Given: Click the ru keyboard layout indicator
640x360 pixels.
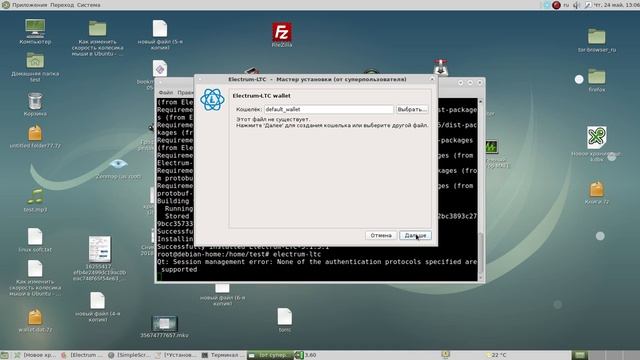Looking at the screenshot, I should click(x=566, y=5).
